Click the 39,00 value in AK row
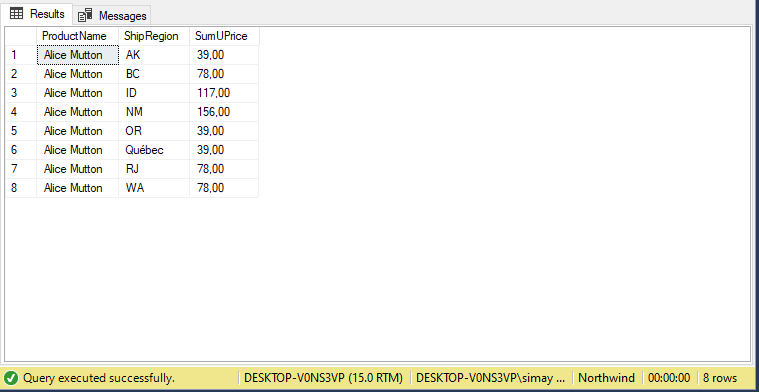The width and height of the screenshot is (759, 392). 224,55
